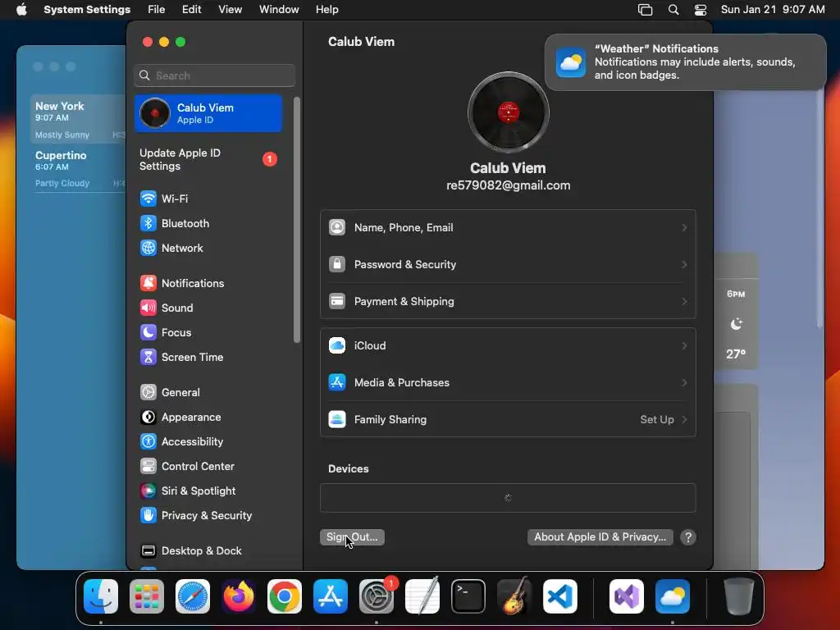Open Name, Phone, Email row
This screenshot has height=630, width=840.
508,228
